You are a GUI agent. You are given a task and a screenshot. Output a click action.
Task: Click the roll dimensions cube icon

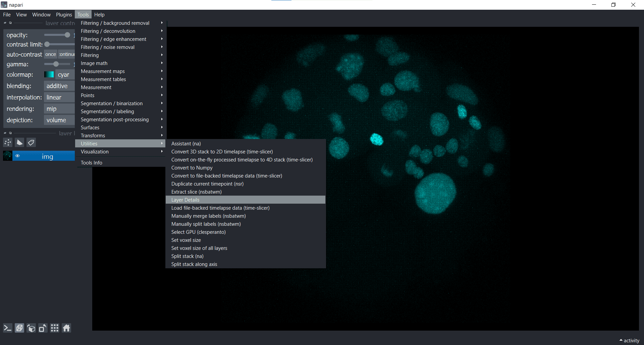[x=31, y=328]
